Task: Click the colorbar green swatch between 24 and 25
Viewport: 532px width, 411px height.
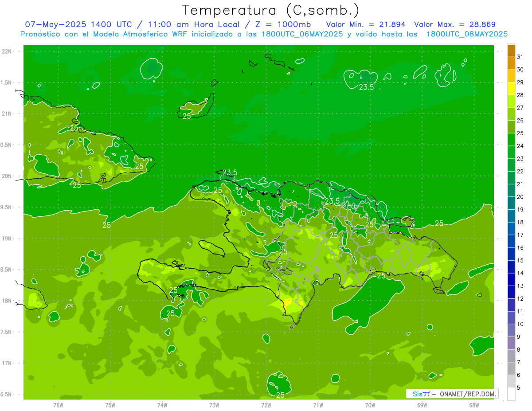Action: pyautogui.click(x=511, y=139)
